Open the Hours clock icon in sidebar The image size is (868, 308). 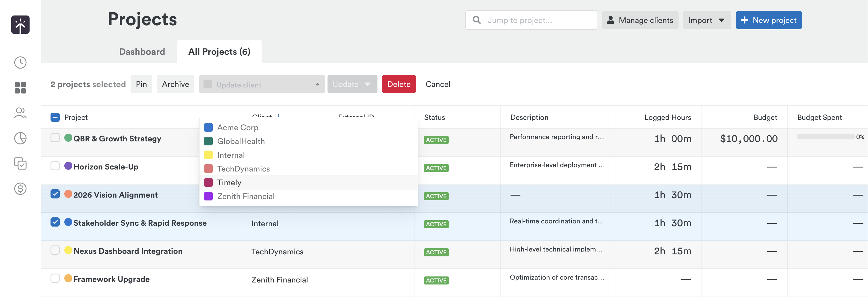pos(20,63)
